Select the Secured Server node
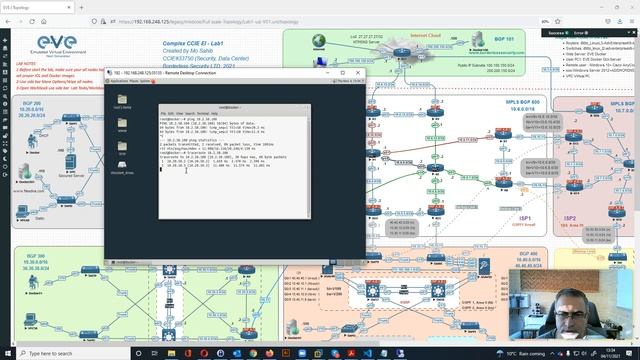Image resolution: width=640 pixels, height=360 pixels. coord(70,162)
